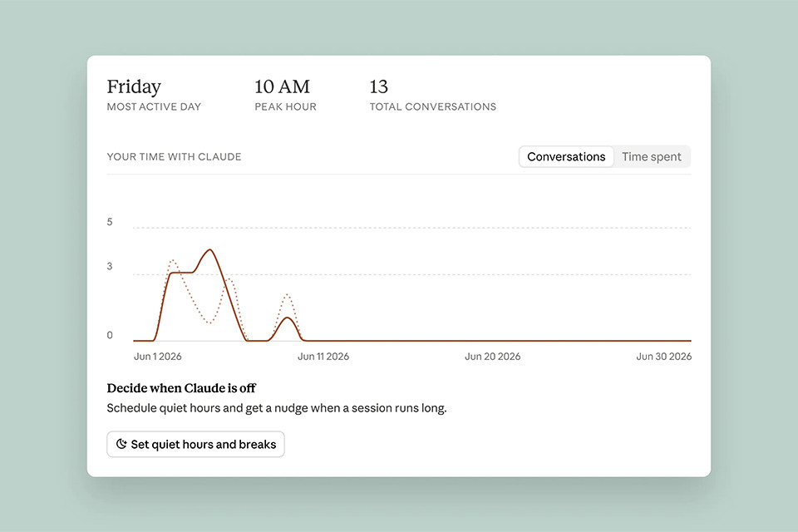Viewport: 798px width, 532px height.
Task: Click the Your Time With Claude heading
Action: 174,157
